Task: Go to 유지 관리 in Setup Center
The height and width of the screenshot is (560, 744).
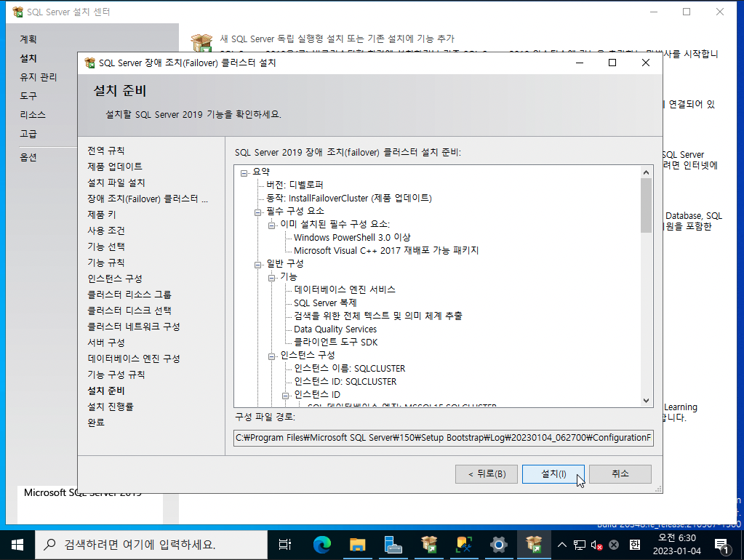Action: pyautogui.click(x=38, y=77)
